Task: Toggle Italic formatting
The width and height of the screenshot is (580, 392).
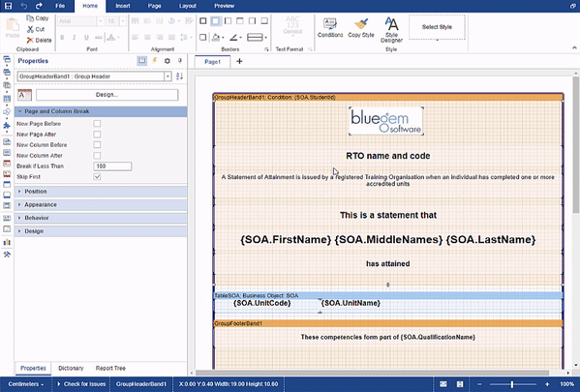Action: (75, 38)
